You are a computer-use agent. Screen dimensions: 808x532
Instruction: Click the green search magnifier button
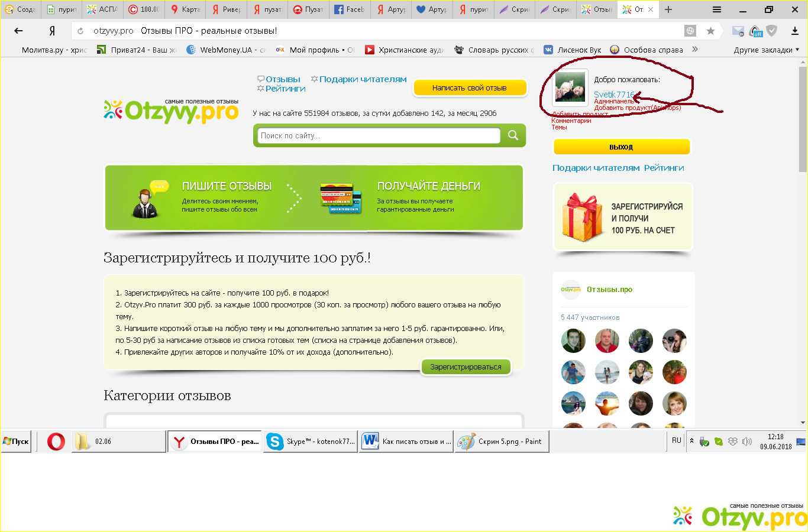[513, 135]
